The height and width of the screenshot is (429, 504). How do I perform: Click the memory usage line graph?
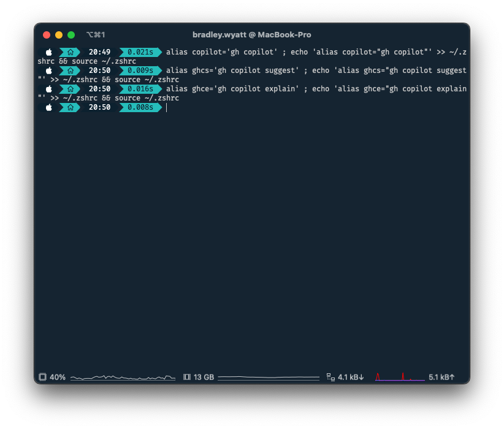point(269,378)
